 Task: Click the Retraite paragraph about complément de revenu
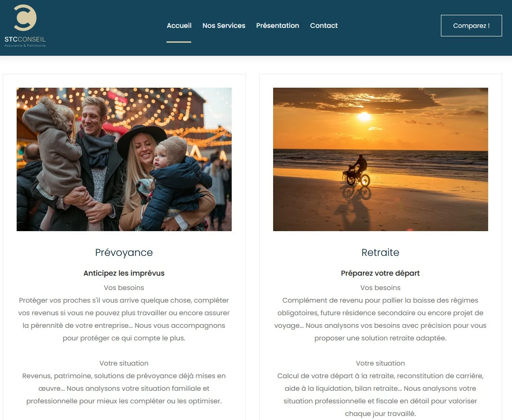381,319
